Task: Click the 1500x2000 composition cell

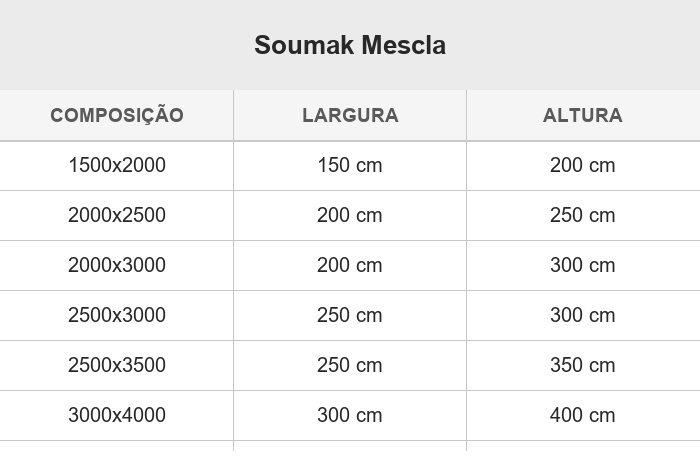Action: click(x=117, y=166)
